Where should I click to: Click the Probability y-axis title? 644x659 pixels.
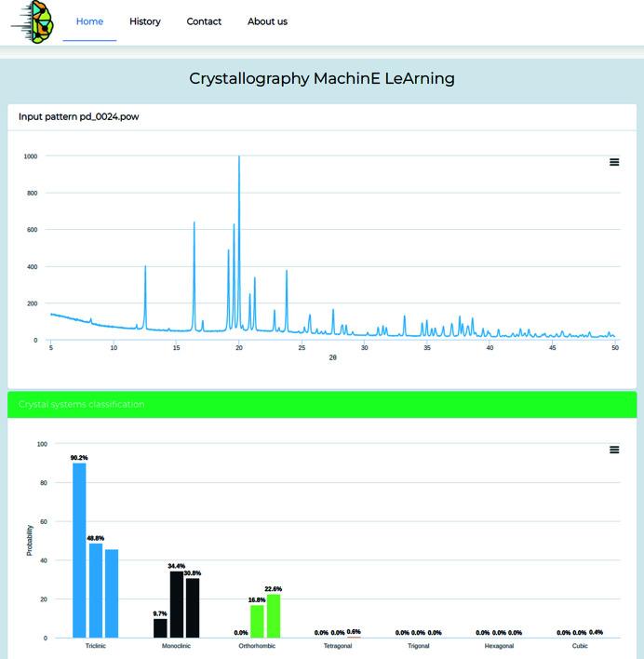pyautogui.click(x=30, y=540)
